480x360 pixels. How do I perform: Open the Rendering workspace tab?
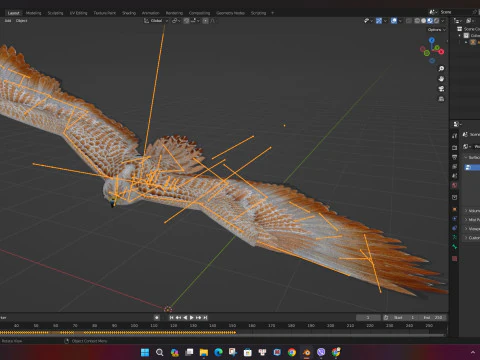click(x=174, y=13)
